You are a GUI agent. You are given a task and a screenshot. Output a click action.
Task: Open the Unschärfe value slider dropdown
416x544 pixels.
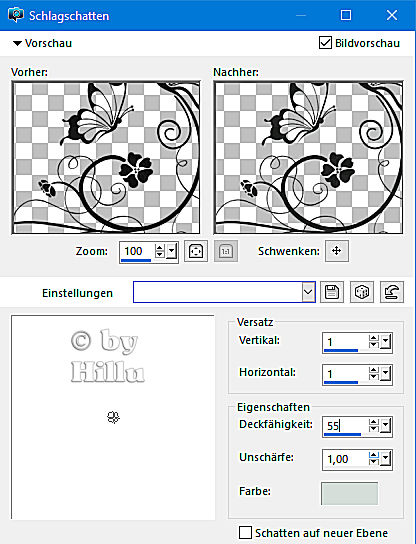[386, 459]
